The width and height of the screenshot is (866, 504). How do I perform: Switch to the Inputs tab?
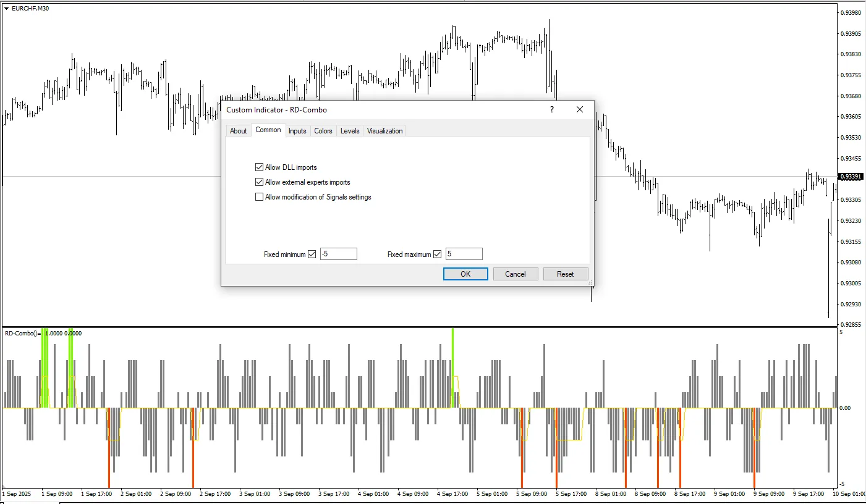[x=297, y=131]
